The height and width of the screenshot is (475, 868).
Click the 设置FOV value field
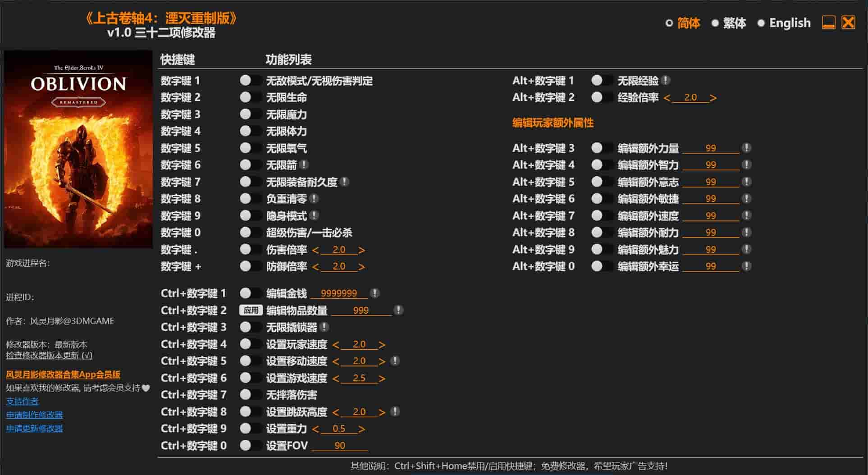[x=340, y=446]
